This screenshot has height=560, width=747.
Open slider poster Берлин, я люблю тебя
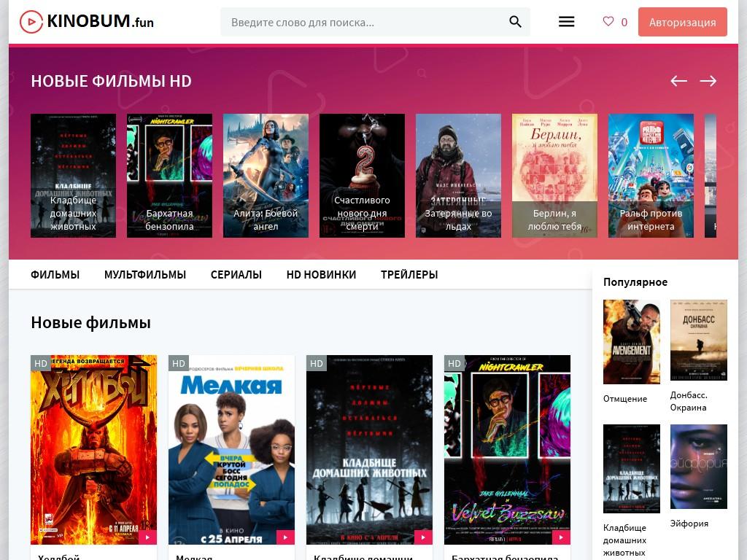(554, 175)
